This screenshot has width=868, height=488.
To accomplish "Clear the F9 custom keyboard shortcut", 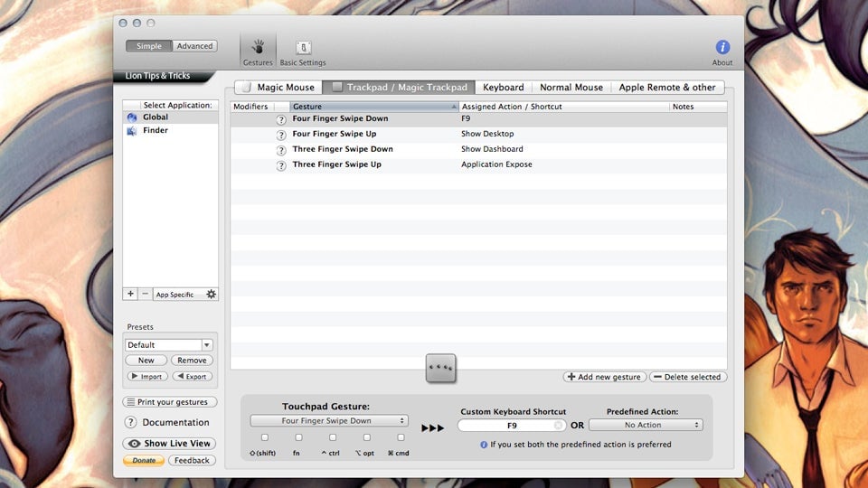I will pos(559,425).
